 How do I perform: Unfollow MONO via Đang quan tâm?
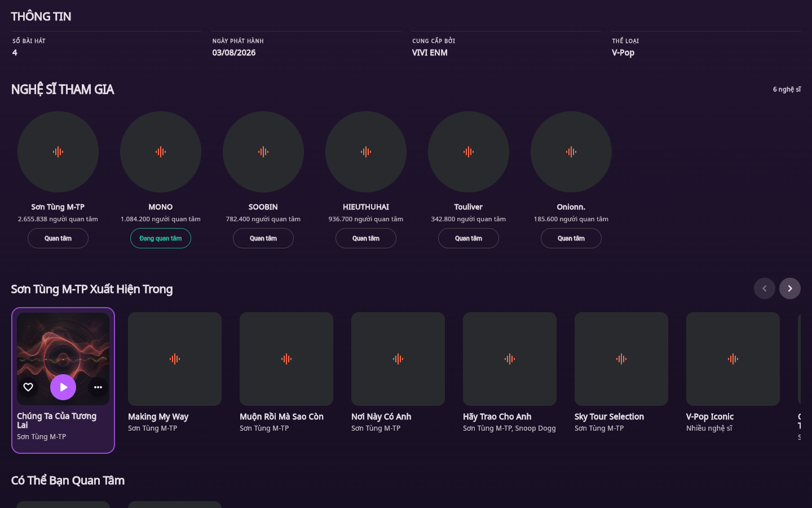point(161,238)
